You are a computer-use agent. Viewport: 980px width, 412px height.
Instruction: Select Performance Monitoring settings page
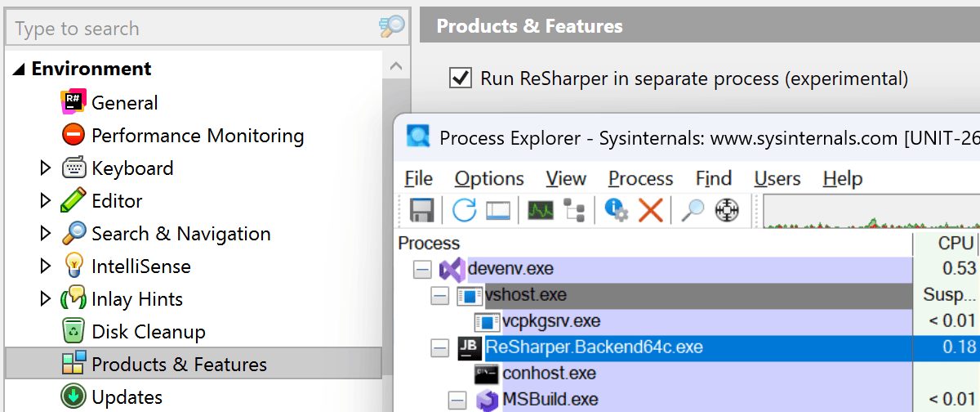click(x=197, y=136)
